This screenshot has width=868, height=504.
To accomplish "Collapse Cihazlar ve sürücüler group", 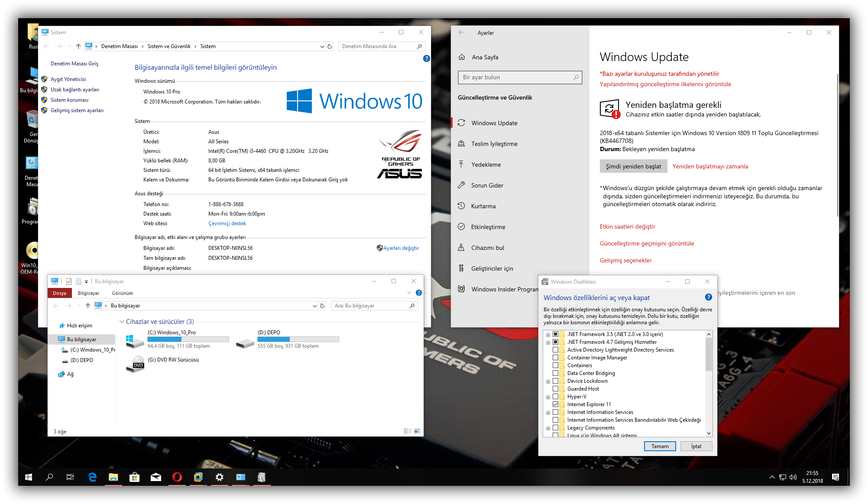I will point(122,322).
